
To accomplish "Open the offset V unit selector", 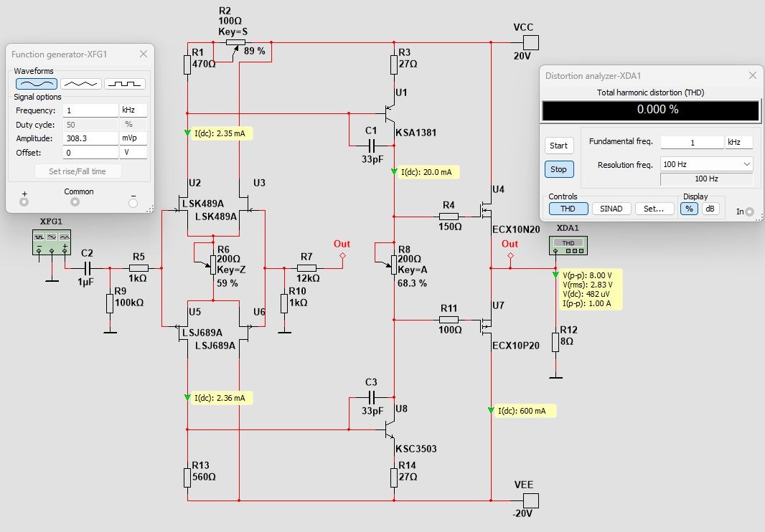I will pos(133,153).
